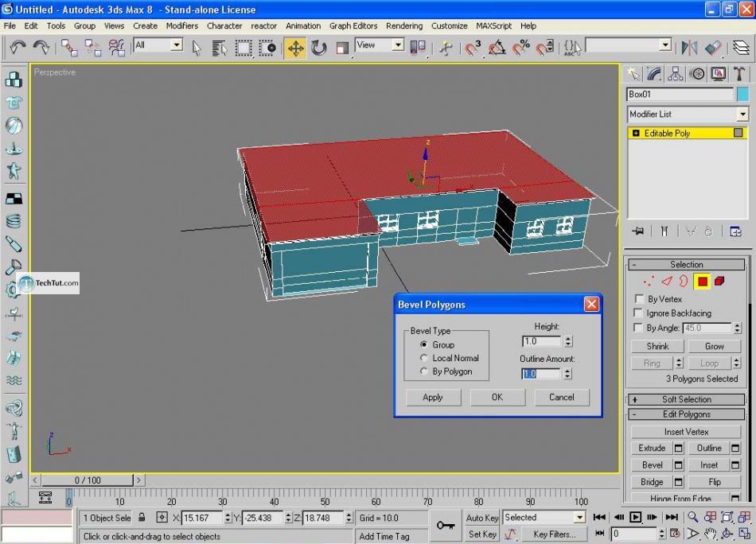Select Polygon sub-object level icon
Image resolution: width=756 pixels, height=544 pixels.
coord(703,282)
